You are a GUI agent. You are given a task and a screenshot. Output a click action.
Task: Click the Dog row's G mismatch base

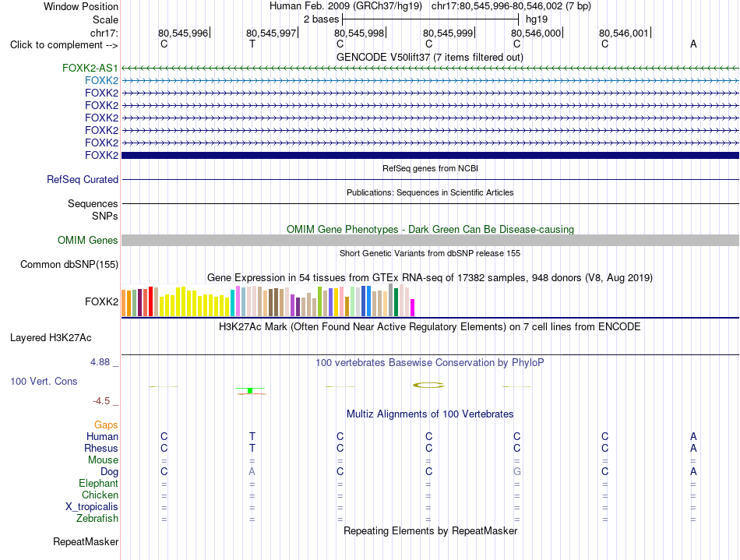coord(516,471)
